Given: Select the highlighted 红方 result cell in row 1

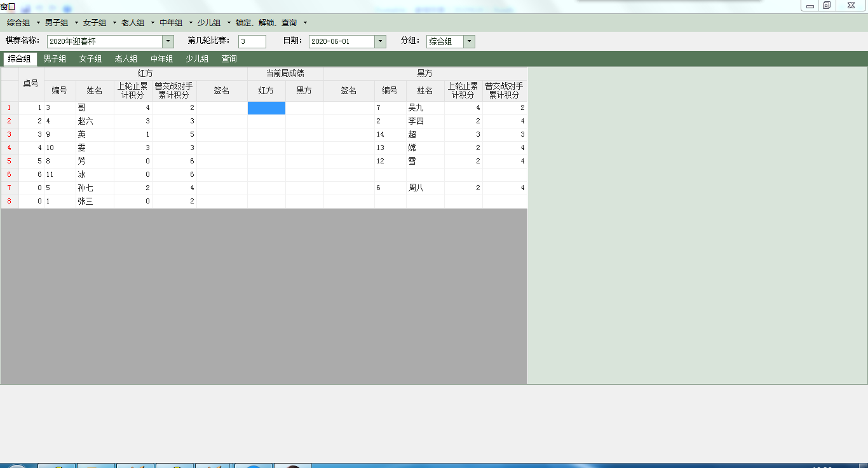Looking at the screenshot, I should (x=266, y=108).
